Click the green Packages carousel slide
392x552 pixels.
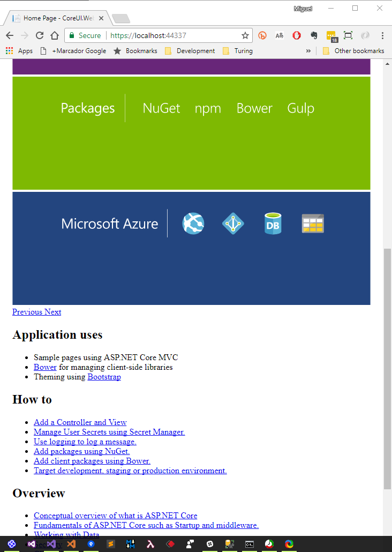[191, 133]
